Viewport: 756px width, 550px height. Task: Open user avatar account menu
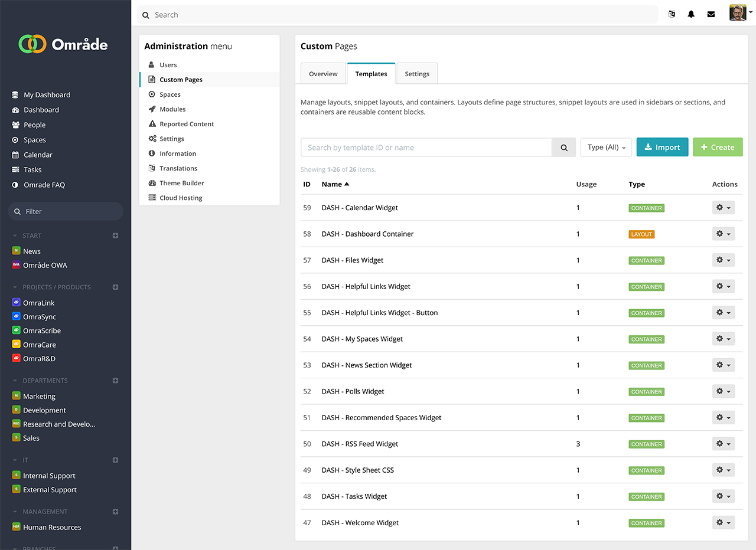click(741, 14)
